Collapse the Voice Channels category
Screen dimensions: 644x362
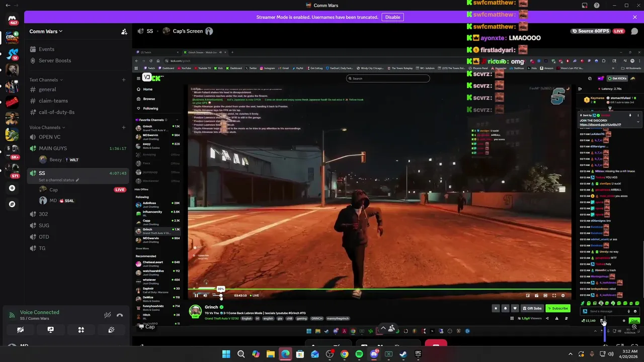point(47,127)
